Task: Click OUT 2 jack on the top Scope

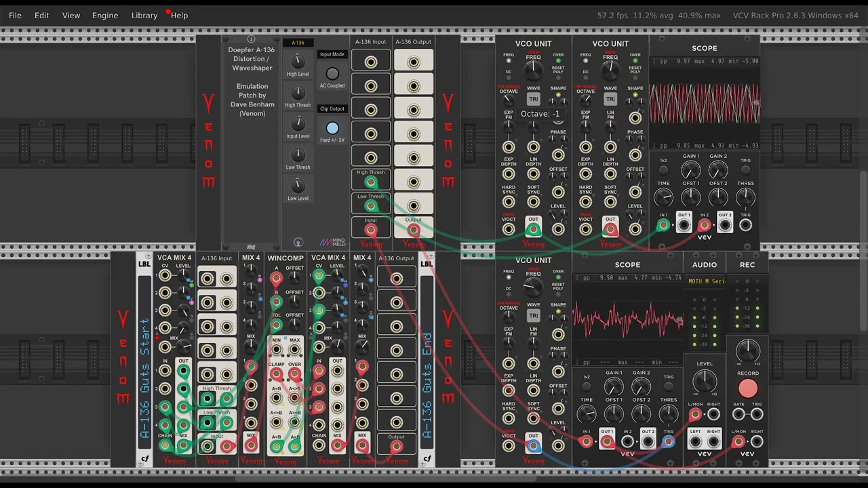Action: pos(725,224)
